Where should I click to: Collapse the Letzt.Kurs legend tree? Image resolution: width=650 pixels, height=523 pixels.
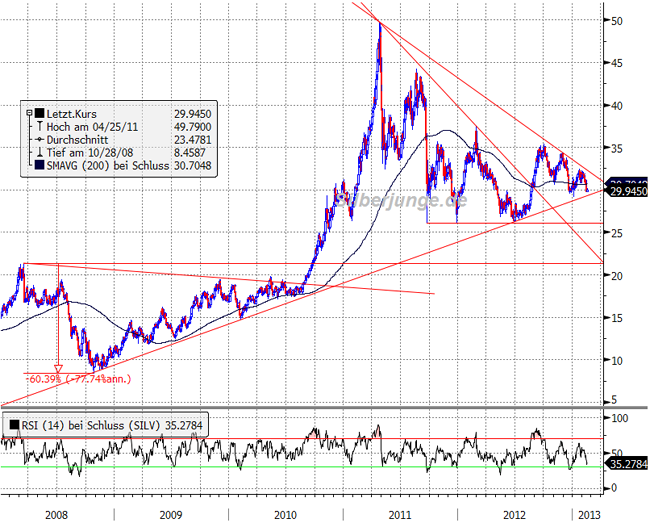pyautogui.click(x=28, y=113)
